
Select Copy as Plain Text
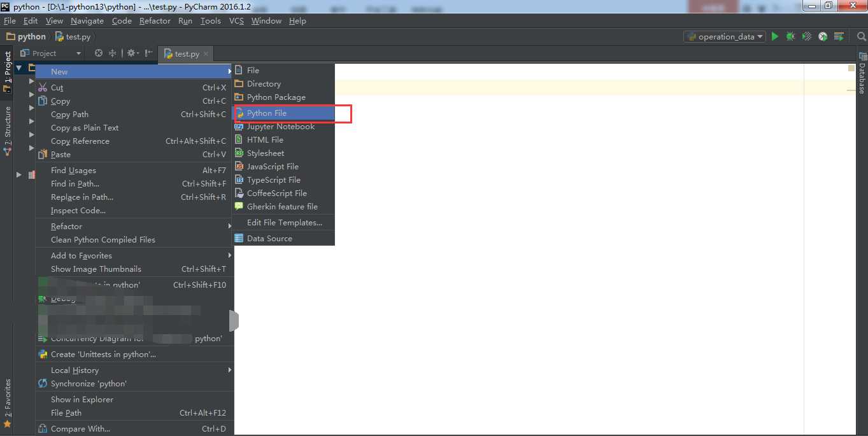click(x=134, y=127)
